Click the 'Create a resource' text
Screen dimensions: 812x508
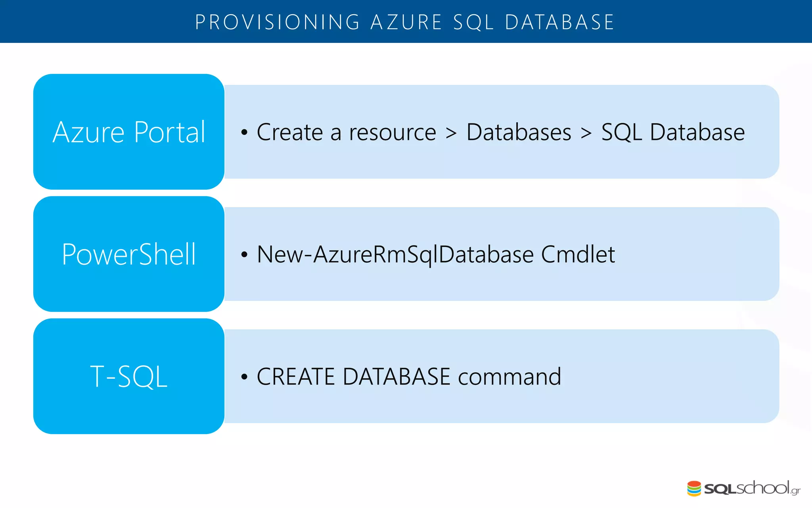coord(346,132)
